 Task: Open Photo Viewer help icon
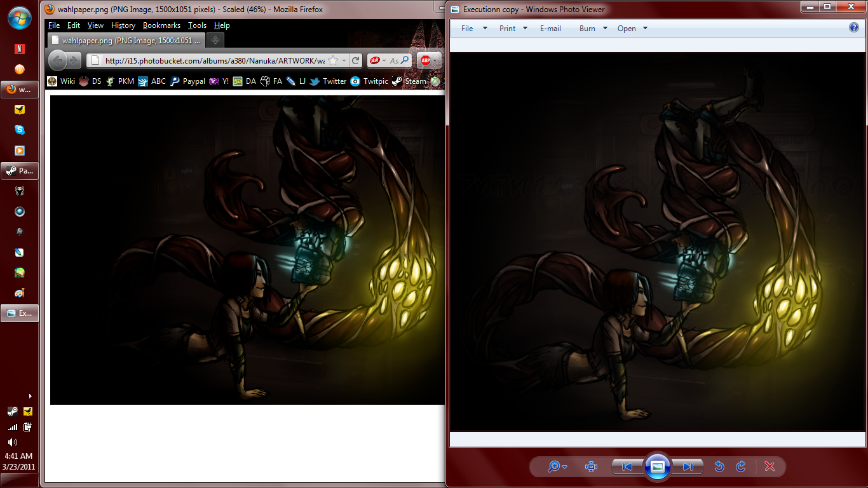(x=854, y=28)
